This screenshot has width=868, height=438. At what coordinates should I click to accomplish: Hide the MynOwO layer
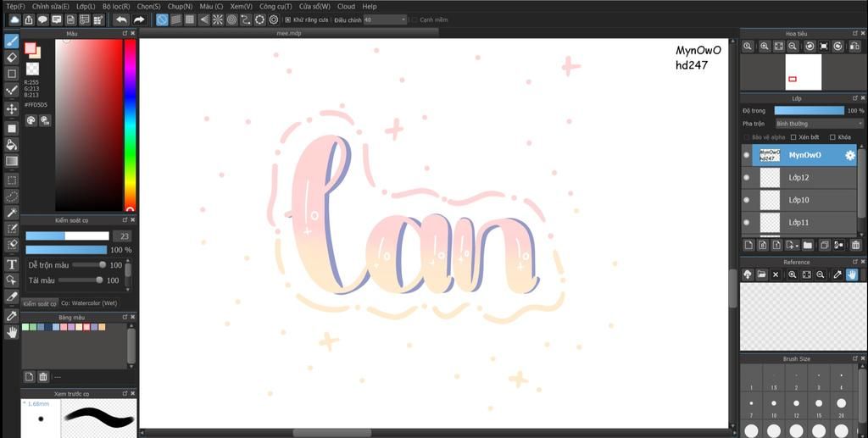[747, 155]
